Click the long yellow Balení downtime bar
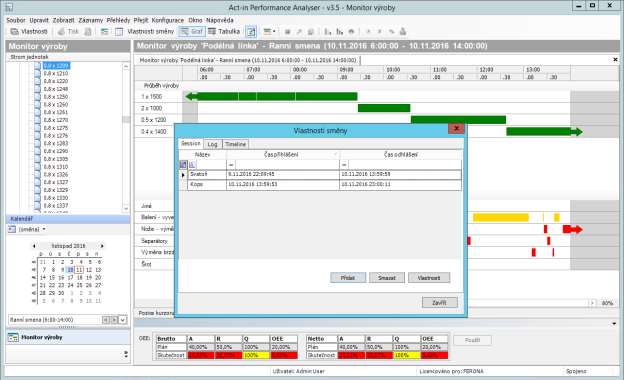Screen dimensions: 624x380 click(x=501, y=217)
